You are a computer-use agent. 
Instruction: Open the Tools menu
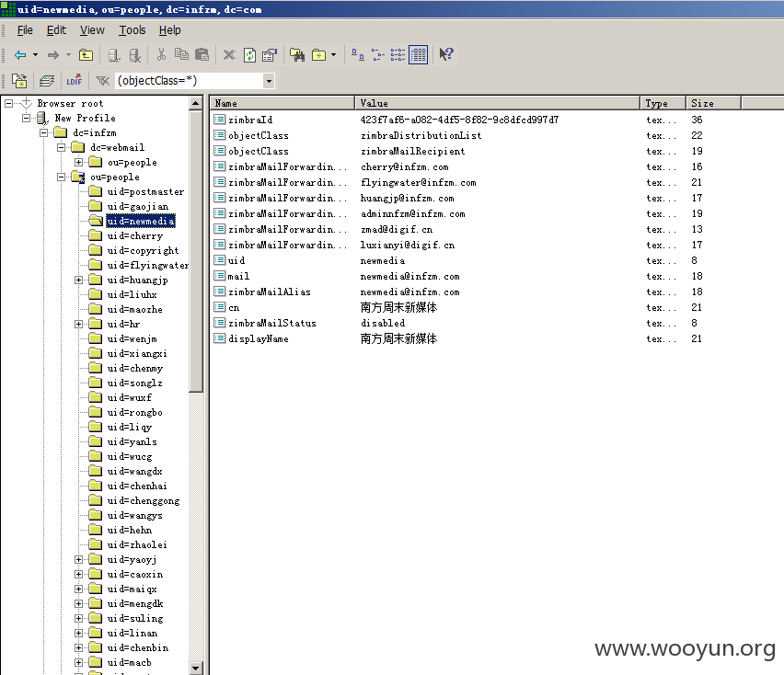[x=133, y=30]
